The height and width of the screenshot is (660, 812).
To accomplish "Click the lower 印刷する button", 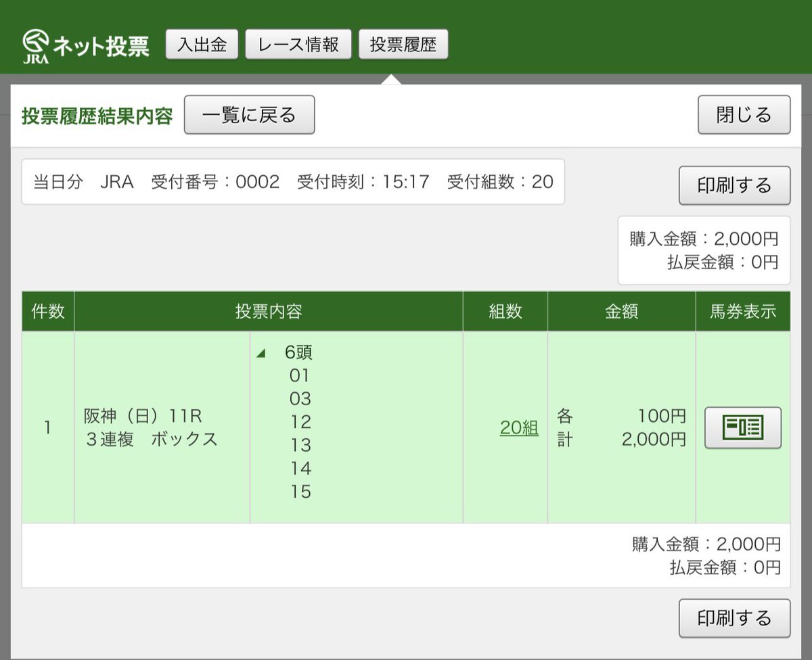I will click(x=735, y=618).
